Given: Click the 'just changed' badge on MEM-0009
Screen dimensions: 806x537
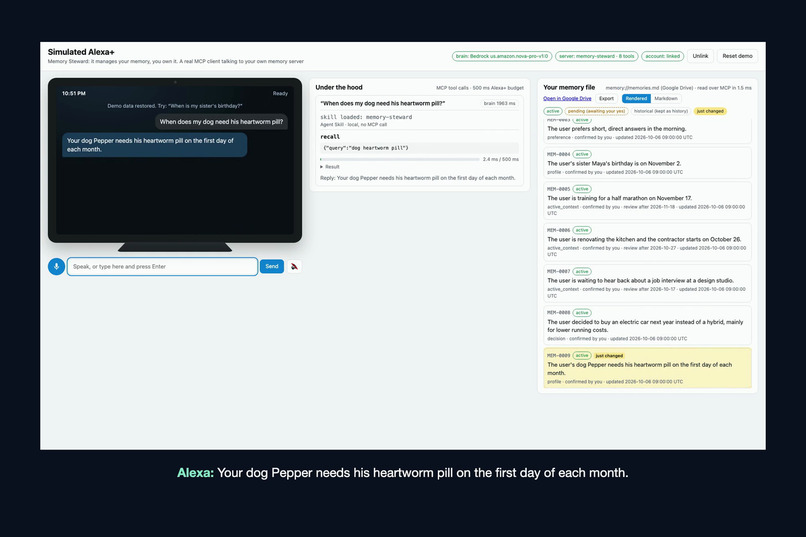Looking at the screenshot, I should pos(609,356).
